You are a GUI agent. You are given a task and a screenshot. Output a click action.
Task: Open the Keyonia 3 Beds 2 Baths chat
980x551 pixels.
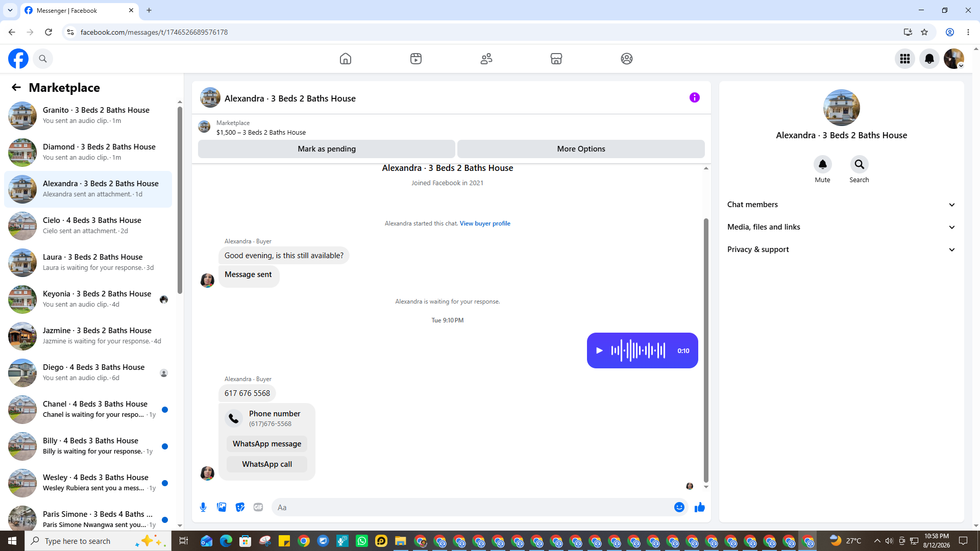[88, 299]
